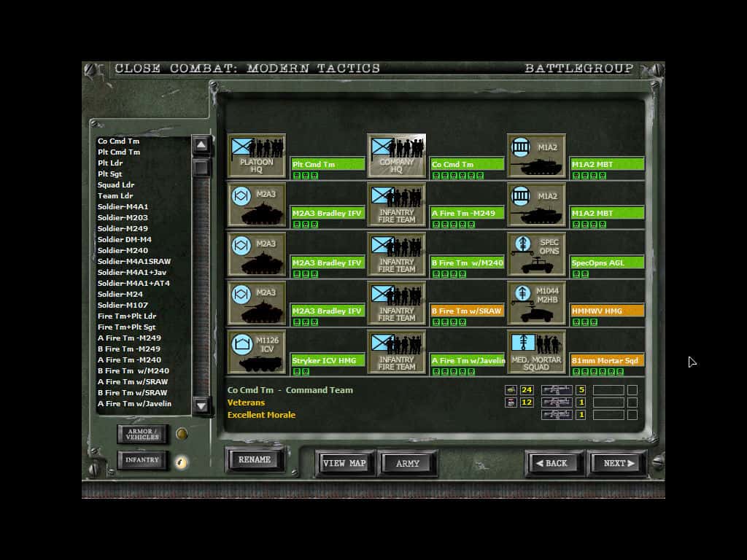Select Soldier-M107 in the roster list
Viewport: 747px width, 560px height.
(123, 306)
